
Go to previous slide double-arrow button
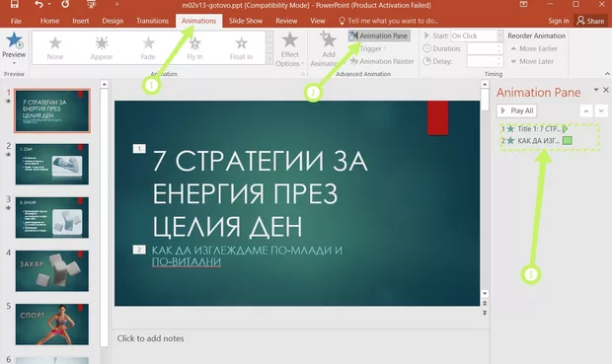[485, 303]
